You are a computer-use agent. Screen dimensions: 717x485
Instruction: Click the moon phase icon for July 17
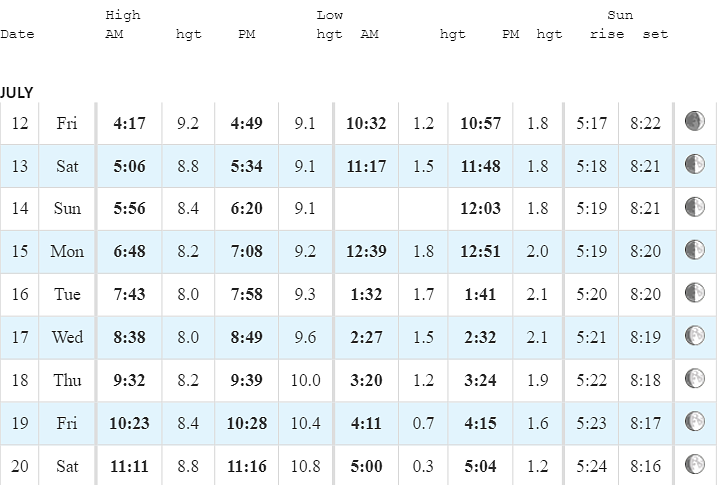694,336
